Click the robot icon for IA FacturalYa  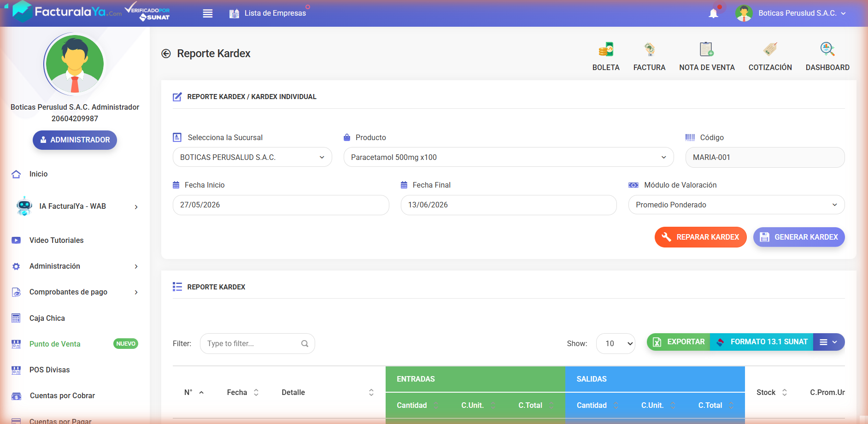click(24, 206)
